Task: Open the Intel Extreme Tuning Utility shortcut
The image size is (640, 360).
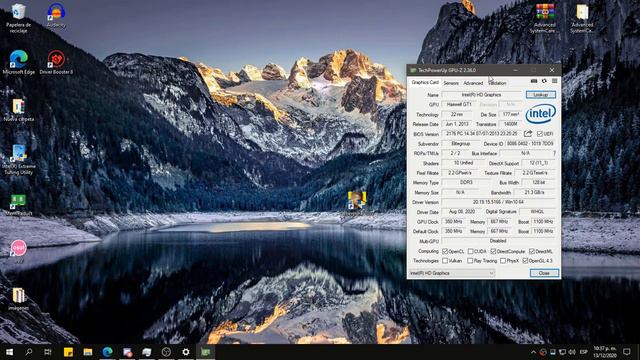Action: pyautogui.click(x=18, y=160)
